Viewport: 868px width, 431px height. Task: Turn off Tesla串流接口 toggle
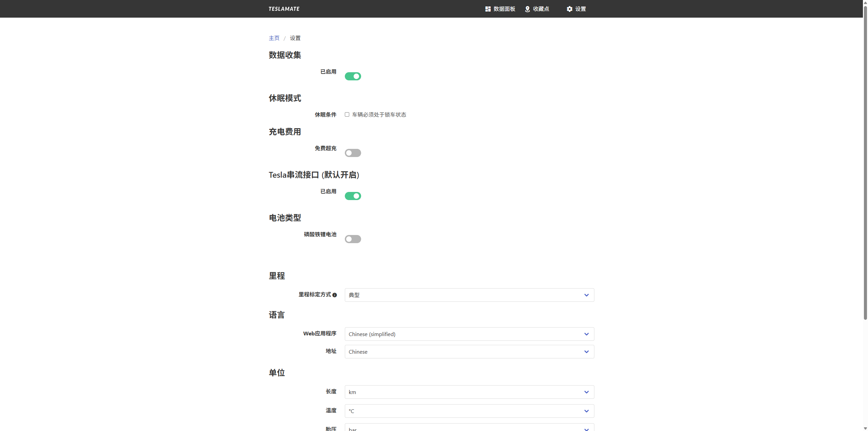pyautogui.click(x=353, y=196)
